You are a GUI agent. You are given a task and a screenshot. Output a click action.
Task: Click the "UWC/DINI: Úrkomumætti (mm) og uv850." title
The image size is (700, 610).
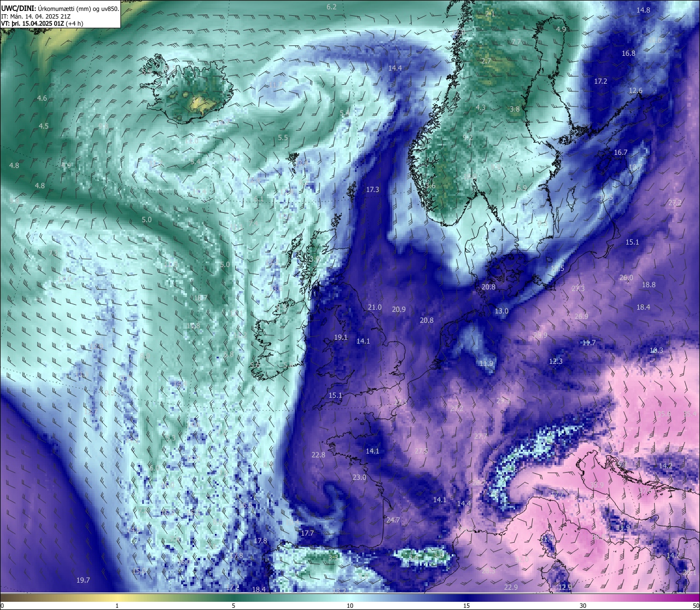point(60,9)
